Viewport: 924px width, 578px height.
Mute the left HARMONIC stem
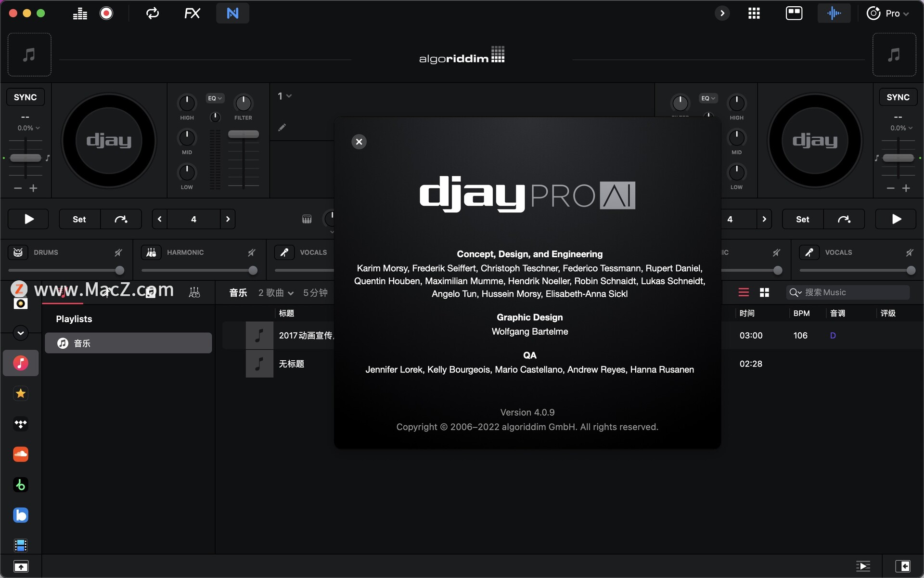click(252, 252)
